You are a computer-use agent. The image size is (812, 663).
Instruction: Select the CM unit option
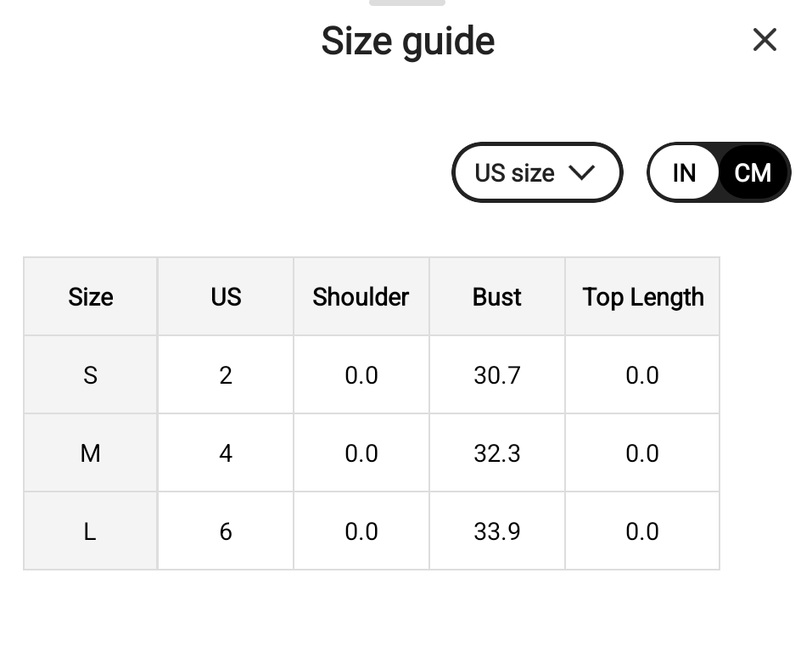tap(753, 173)
